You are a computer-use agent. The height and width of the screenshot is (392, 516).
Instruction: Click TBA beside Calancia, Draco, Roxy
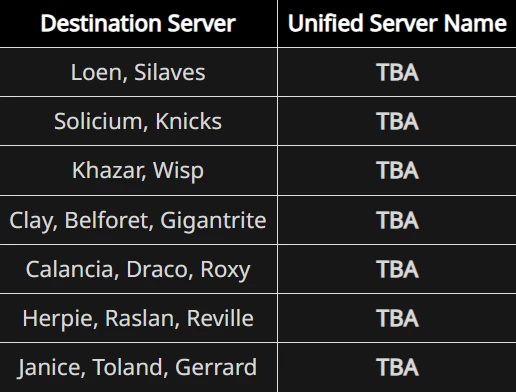[397, 269]
